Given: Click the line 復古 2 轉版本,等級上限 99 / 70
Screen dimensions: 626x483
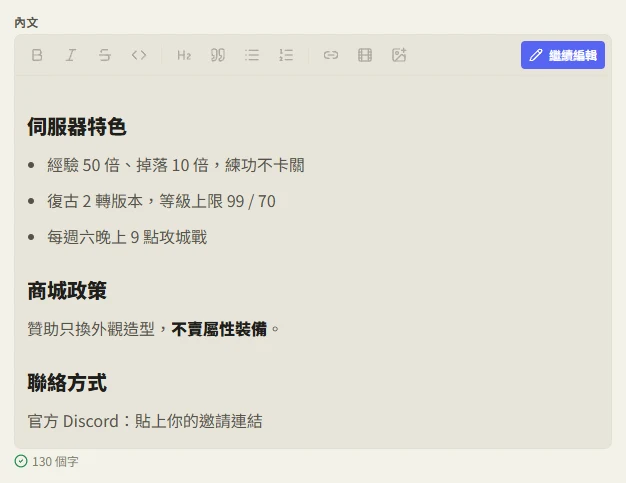Looking at the screenshot, I should pyautogui.click(x=161, y=201).
